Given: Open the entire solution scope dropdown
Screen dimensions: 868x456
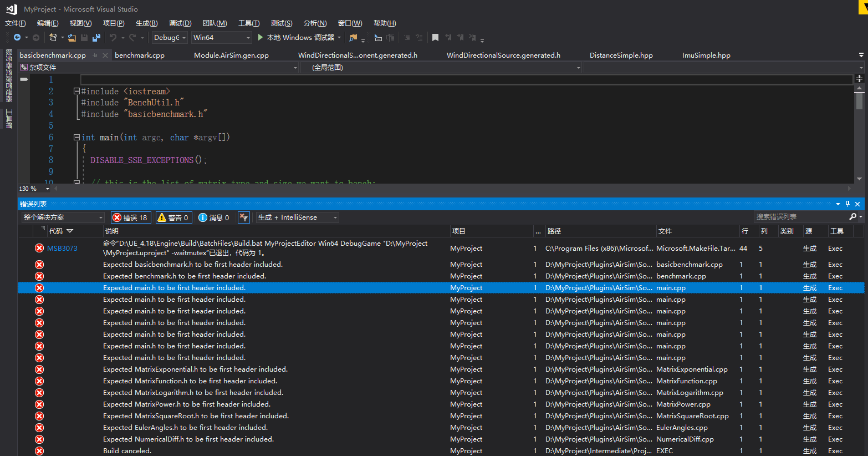Looking at the screenshot, I should coord(63,217).
